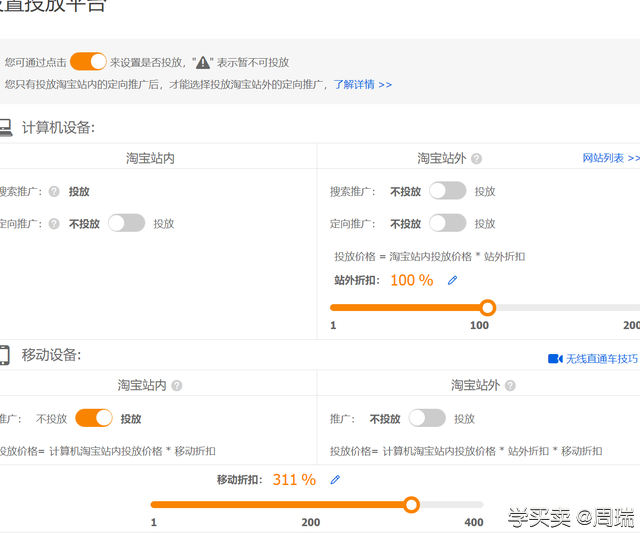Viewport: 640px width, 533px height.
Task: Open the 网站列表 >> link
Action: coord(611,158)
